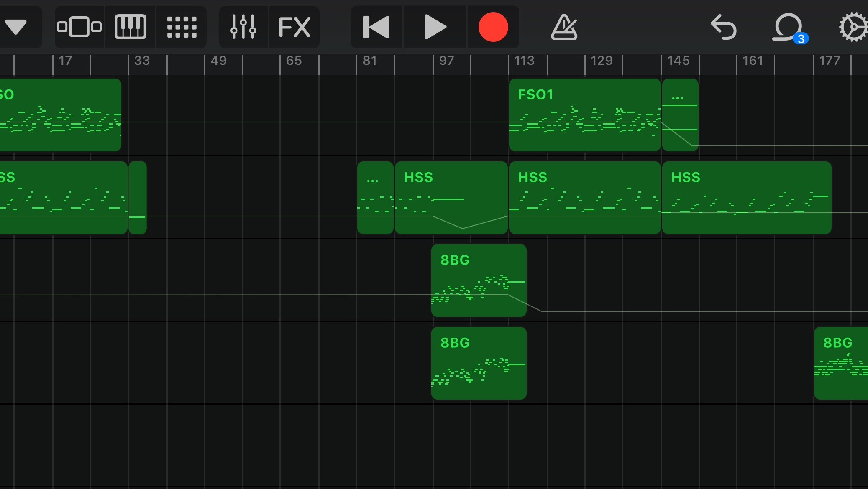868x489 pixels.
Task: Open the track mixer controls
Action: (243, 27)
